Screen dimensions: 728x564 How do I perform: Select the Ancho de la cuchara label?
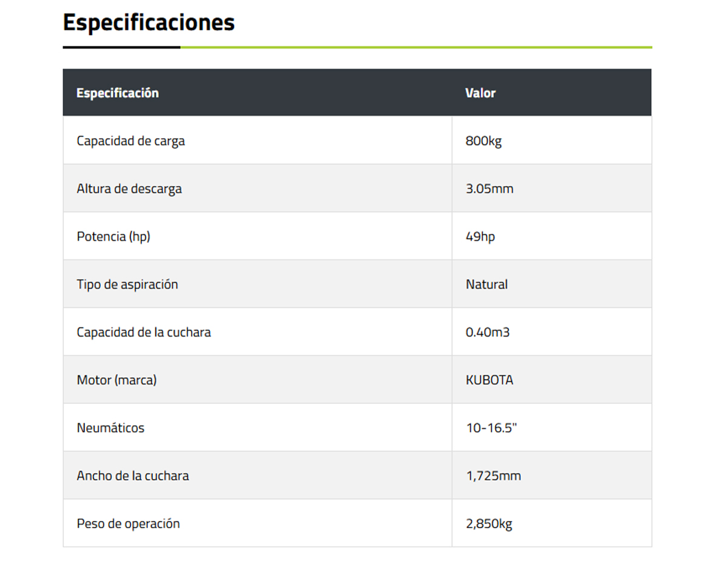coord(133,476)
